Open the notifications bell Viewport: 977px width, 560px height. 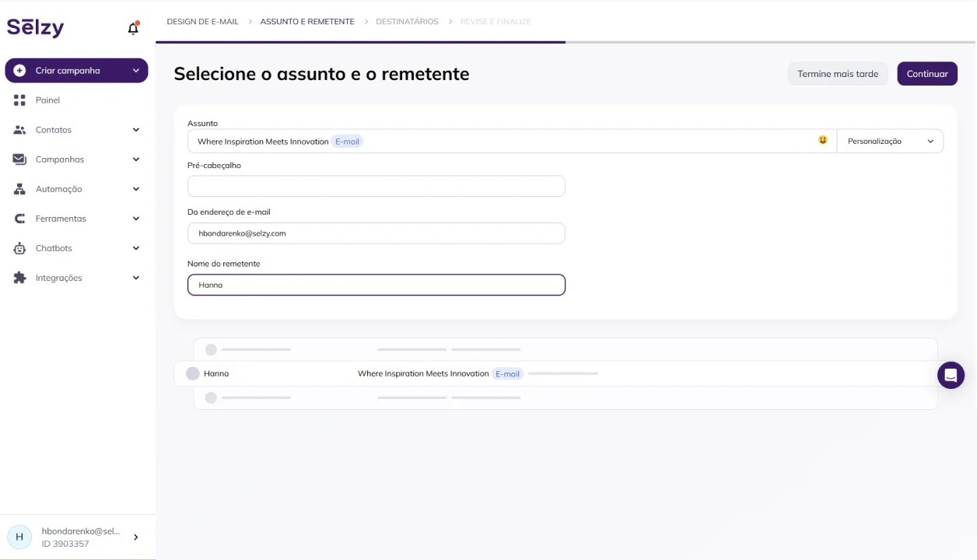tap(132, 26)
